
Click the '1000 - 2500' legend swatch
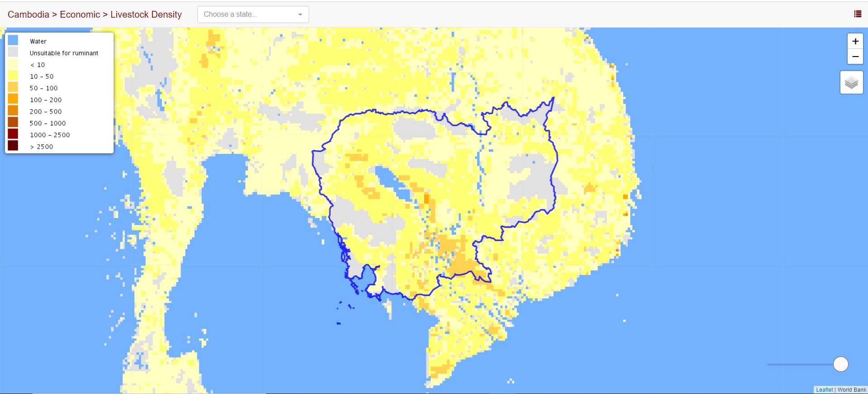pos(13,134)
